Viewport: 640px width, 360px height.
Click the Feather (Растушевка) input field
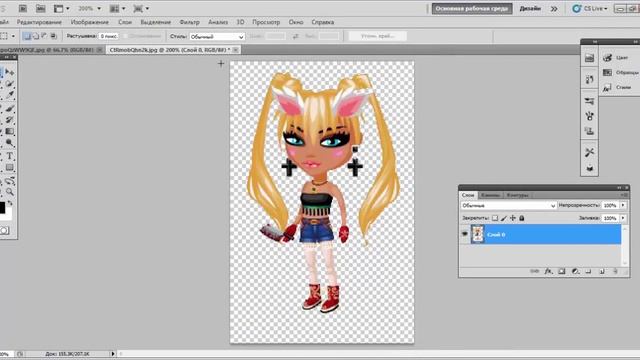109,36
